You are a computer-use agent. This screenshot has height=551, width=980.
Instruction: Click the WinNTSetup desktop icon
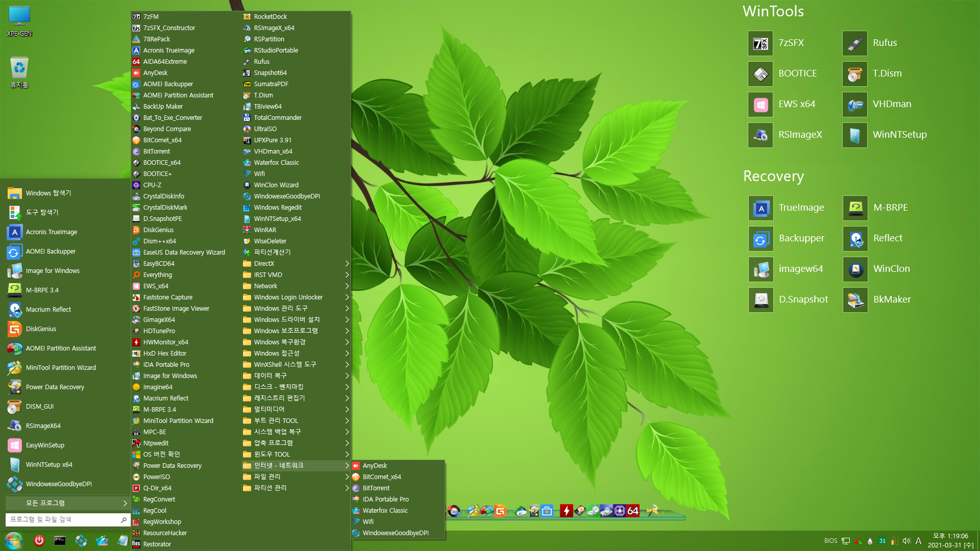[855, 135]
